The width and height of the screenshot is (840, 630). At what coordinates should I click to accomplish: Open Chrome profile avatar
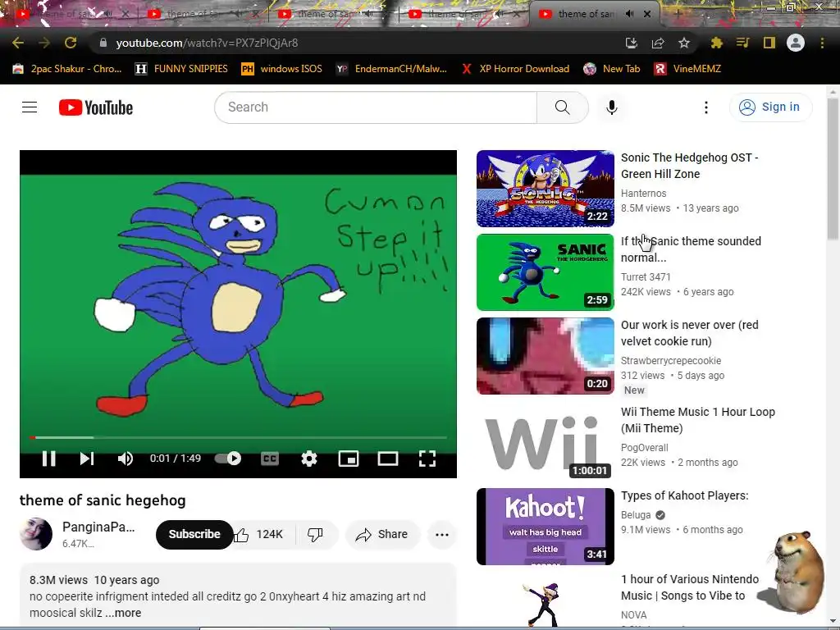[796, 43]
